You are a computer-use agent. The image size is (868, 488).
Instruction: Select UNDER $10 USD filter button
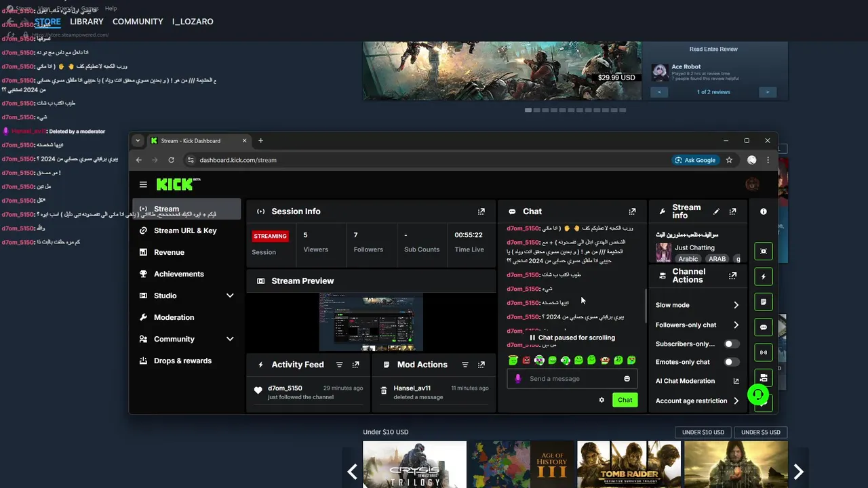(x=703, y=432)
